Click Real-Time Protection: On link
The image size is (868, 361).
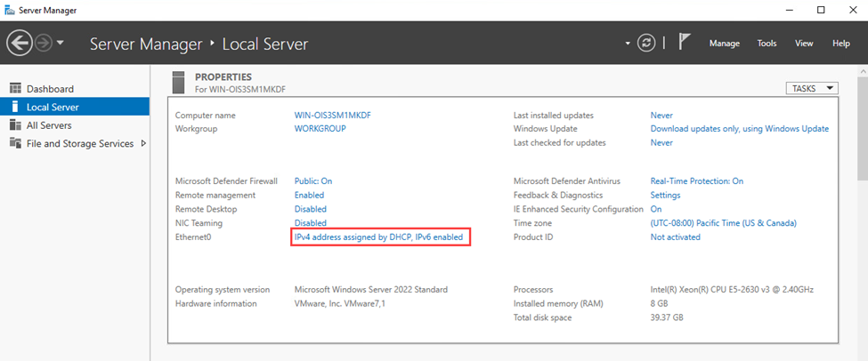pos(697,180)
